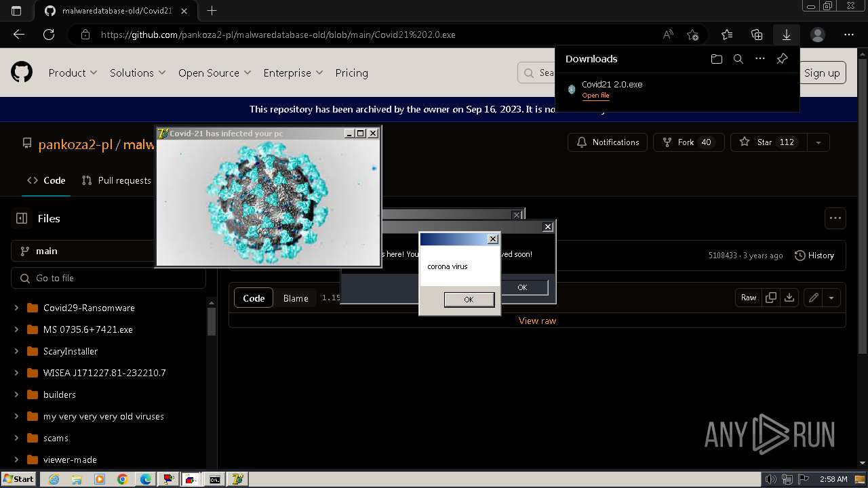Click the Read aloud icon in address bar
868x488 pixels.
[x=668, y=35]
